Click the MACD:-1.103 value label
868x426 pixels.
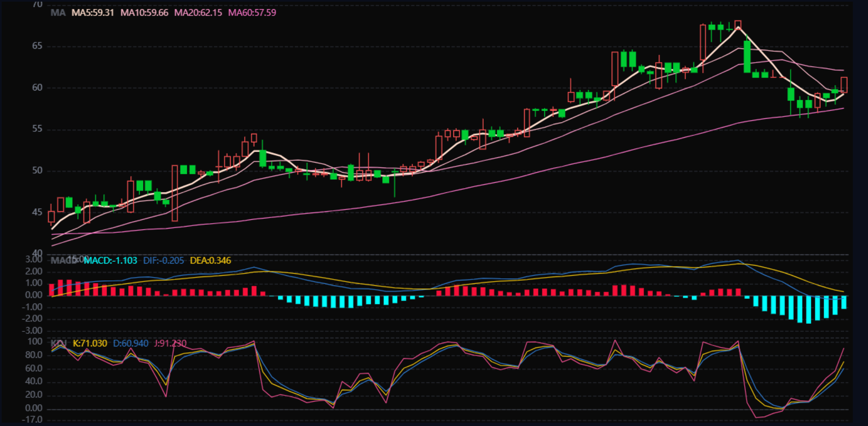coord(110,261)
